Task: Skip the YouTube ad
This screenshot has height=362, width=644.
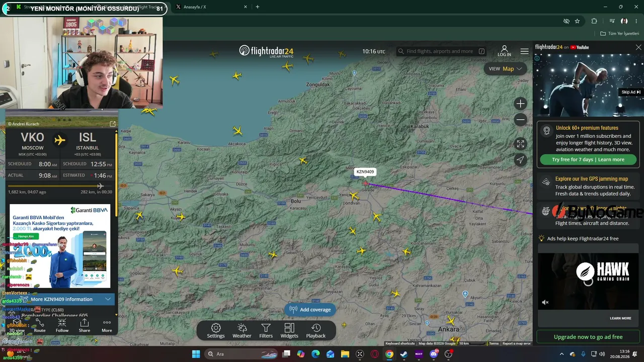Action: pyautogui.click(x=631, y=92)
